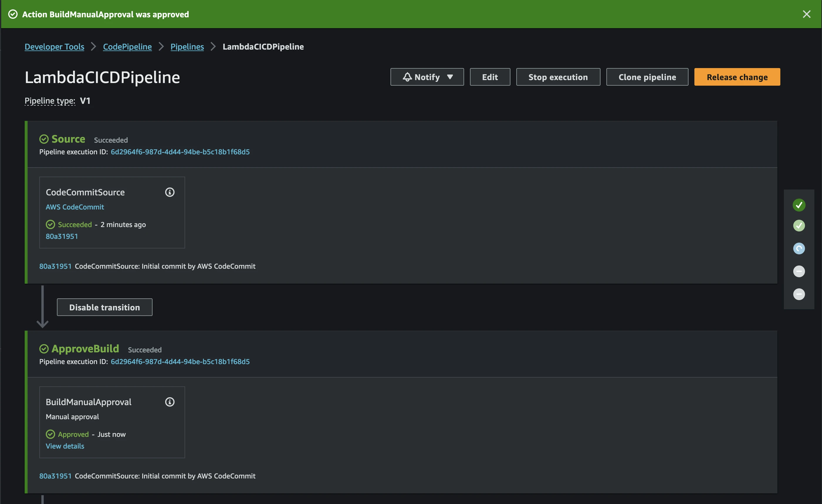Click the success check icon in the notification banner
Viewport: 822px width, 504px height.
(x=13, y=14)
